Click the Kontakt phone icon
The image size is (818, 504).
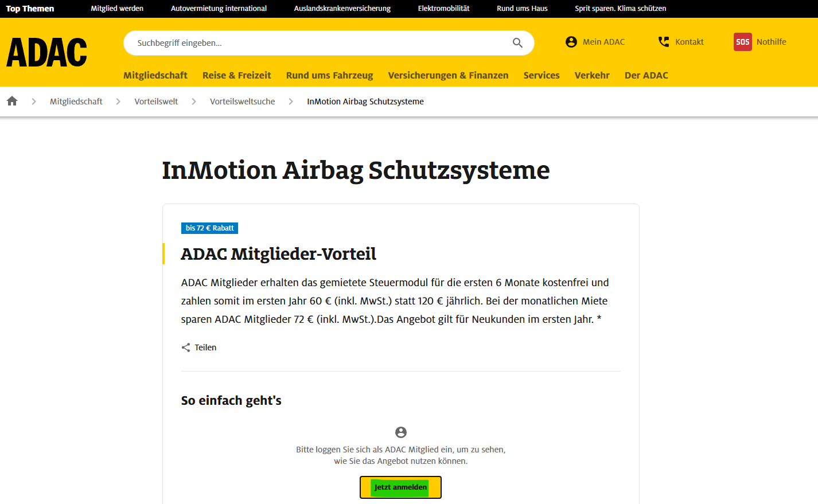(664, 42)
